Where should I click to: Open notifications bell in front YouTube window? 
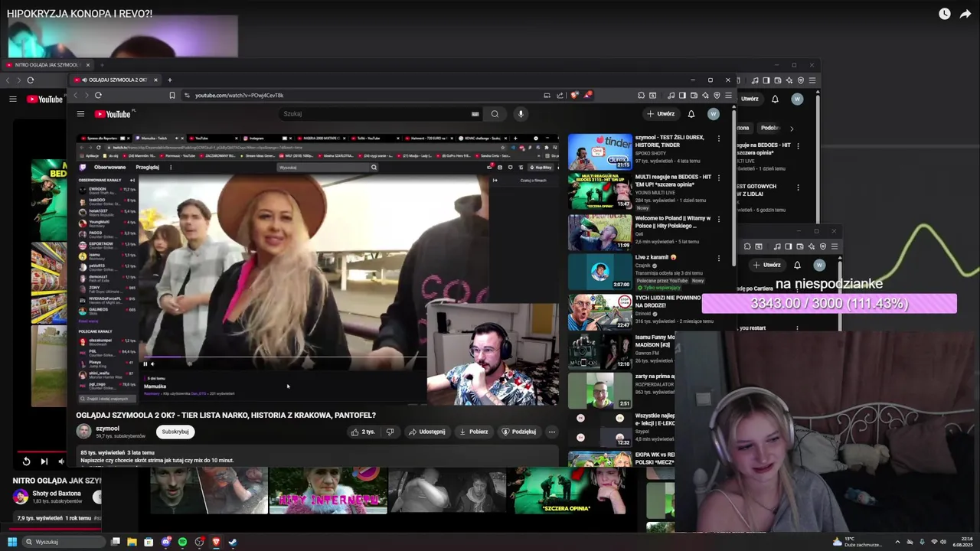click(691, 114)
